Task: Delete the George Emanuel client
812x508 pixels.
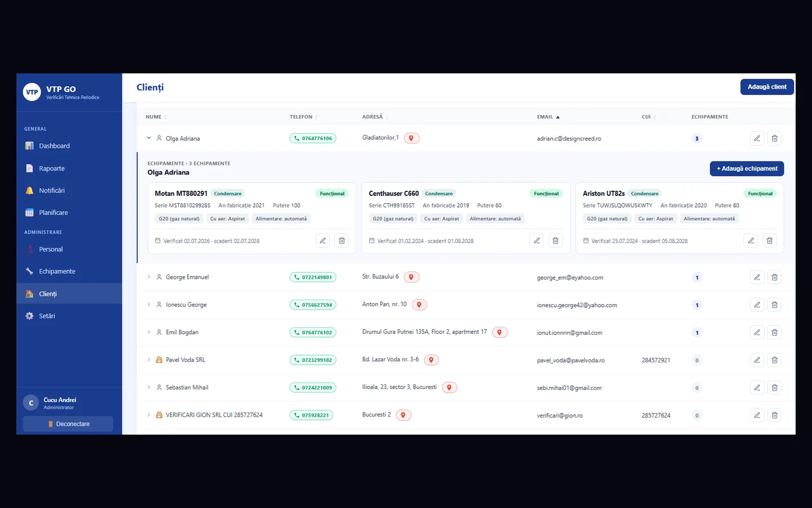Action: (775, 277)
